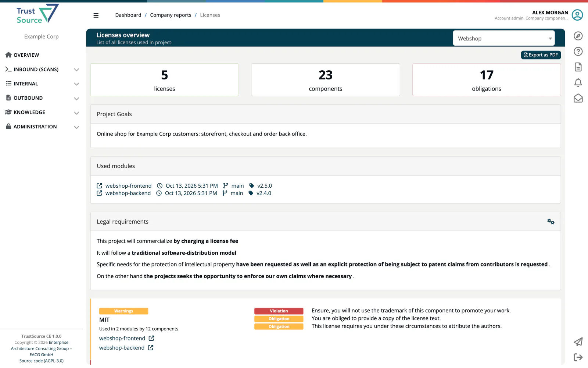Click the paper plane send icon
The image size is (588, 368).
578,342
